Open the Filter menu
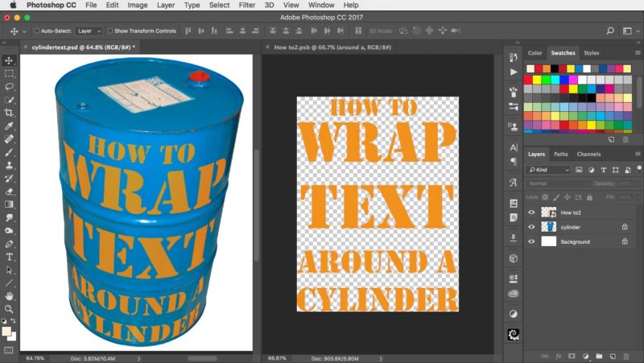The image size is (644, 363). point(246,5)
